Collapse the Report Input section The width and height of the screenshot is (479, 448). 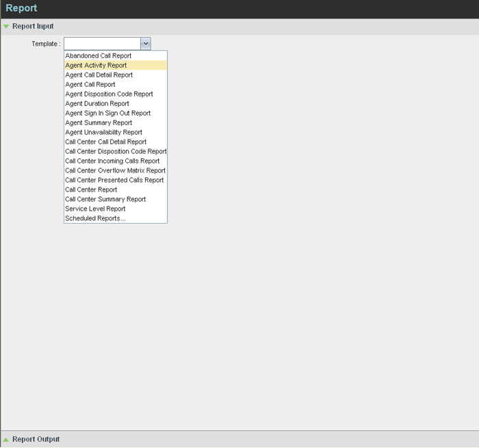tap(5, 27)
